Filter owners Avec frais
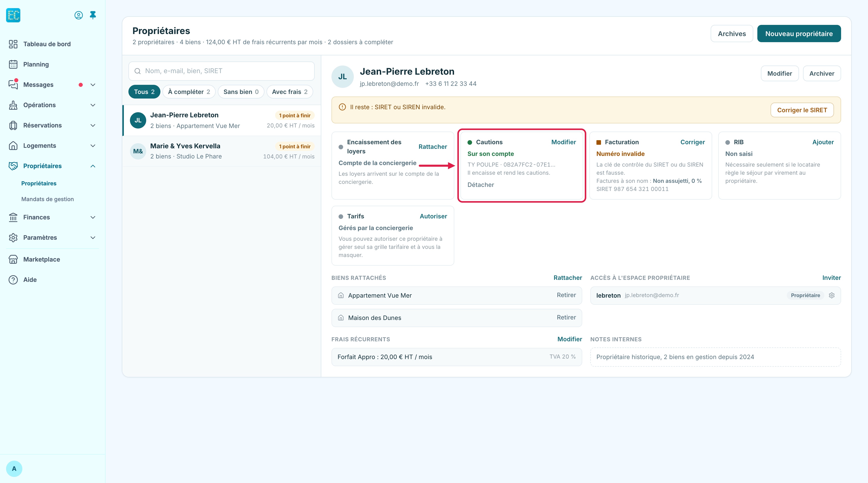 [x=289, y=92]
